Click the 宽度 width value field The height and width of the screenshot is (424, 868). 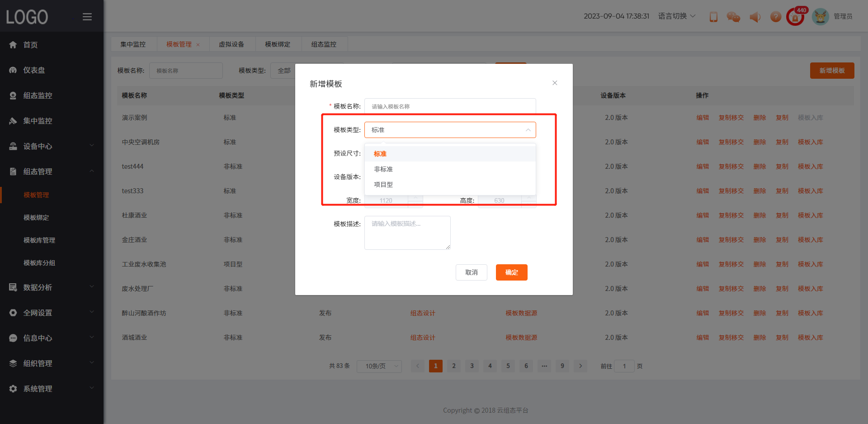[x=387, y=200]
